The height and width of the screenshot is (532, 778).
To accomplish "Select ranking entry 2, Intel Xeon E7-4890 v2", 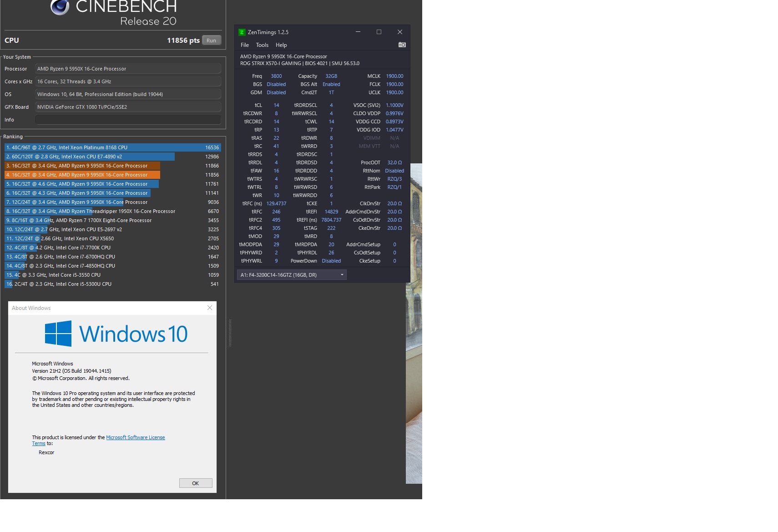I will (x=113, y=157).
